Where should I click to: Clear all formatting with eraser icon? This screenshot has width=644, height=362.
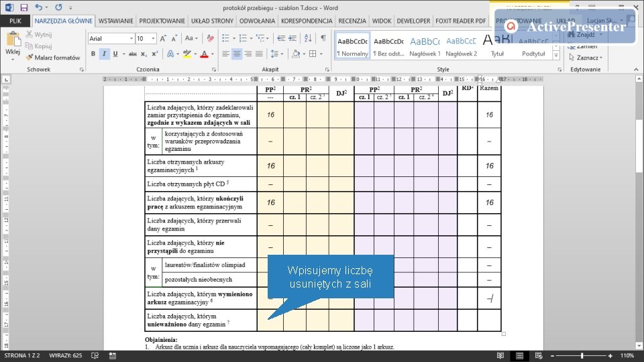tap(210, 39)
